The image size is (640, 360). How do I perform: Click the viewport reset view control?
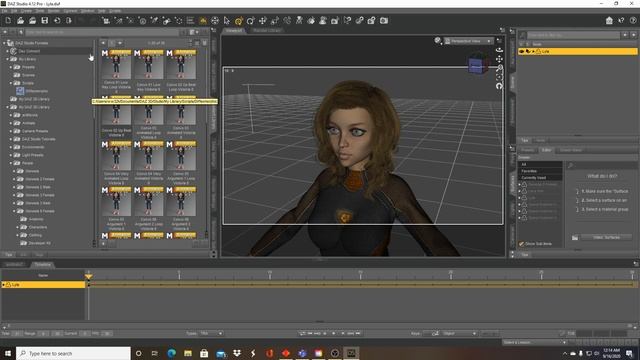point(499,86)
